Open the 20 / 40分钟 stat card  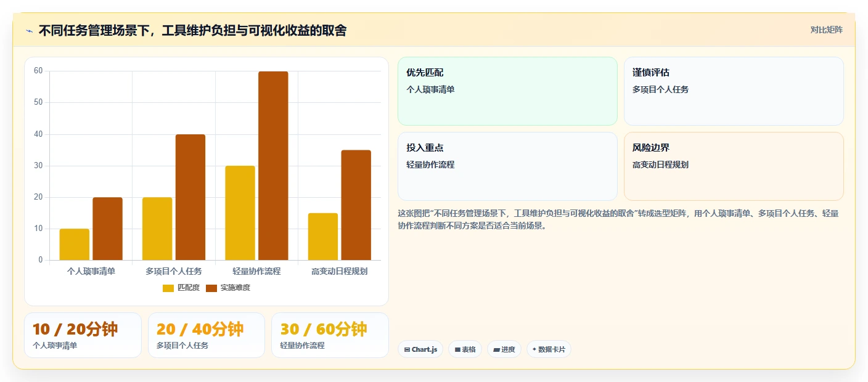(x=207, y=335)
